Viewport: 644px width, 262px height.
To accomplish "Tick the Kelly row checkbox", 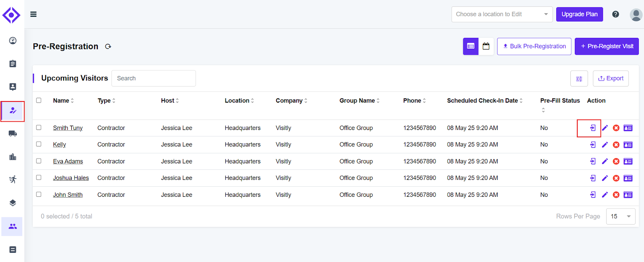I will 39,144.
